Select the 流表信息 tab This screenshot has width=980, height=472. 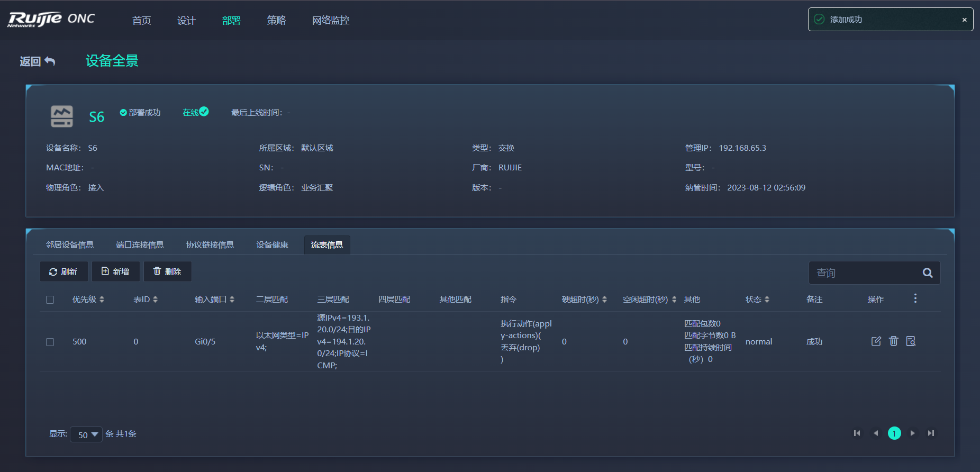[x=327, y=244]
